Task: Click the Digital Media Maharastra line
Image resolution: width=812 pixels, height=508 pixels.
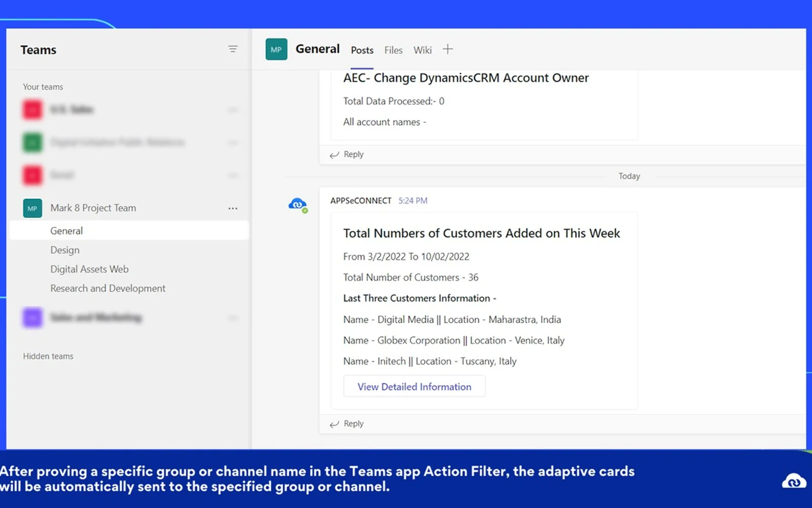Action: (x=452, y=320)
